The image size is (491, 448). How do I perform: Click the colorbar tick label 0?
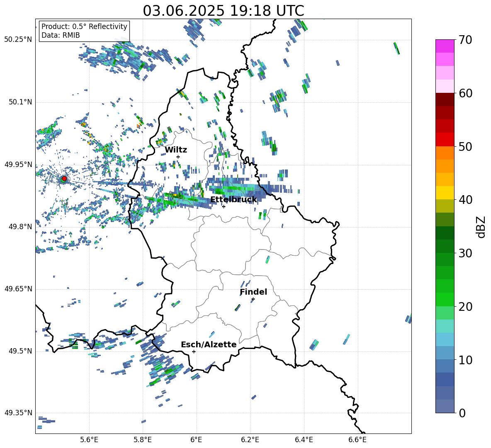[462, 413]
